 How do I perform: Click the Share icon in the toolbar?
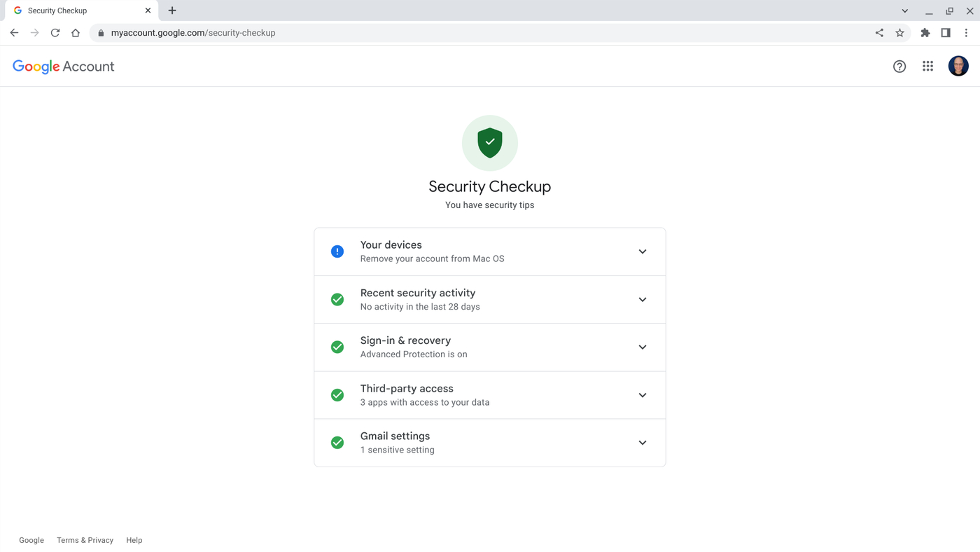(x=879, y=32)
